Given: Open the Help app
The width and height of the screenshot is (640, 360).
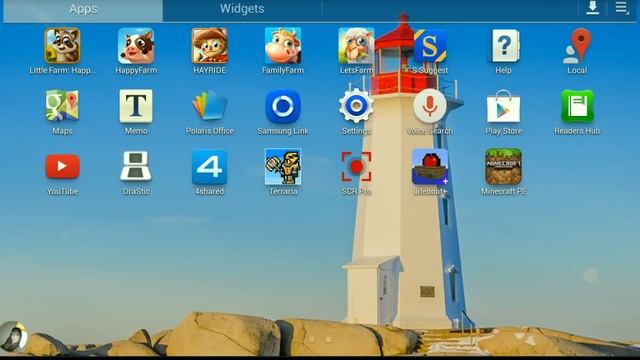Looking at the screenshot, I should [504, 45].
